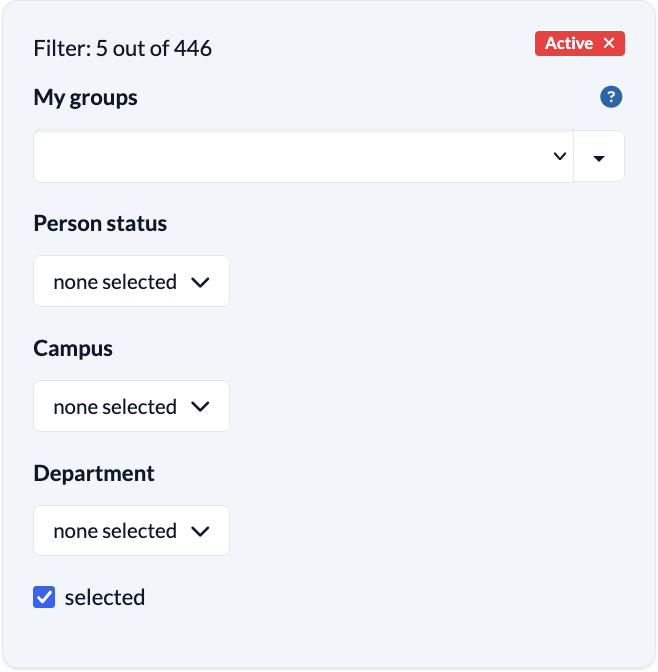Open the Department 'none selected' dropdown
Screen dimensions: 658x672
115,531
